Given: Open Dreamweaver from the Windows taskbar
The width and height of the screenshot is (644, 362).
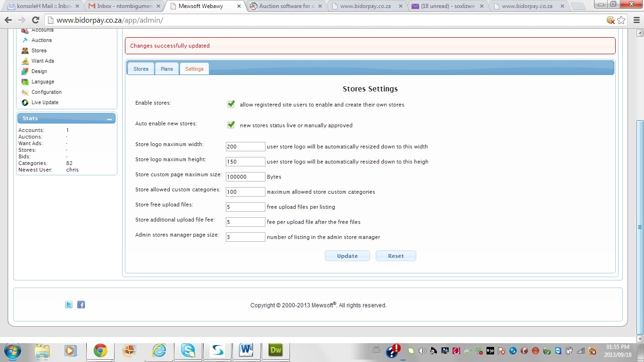Looking at the screenshot, I should (275, 351).
